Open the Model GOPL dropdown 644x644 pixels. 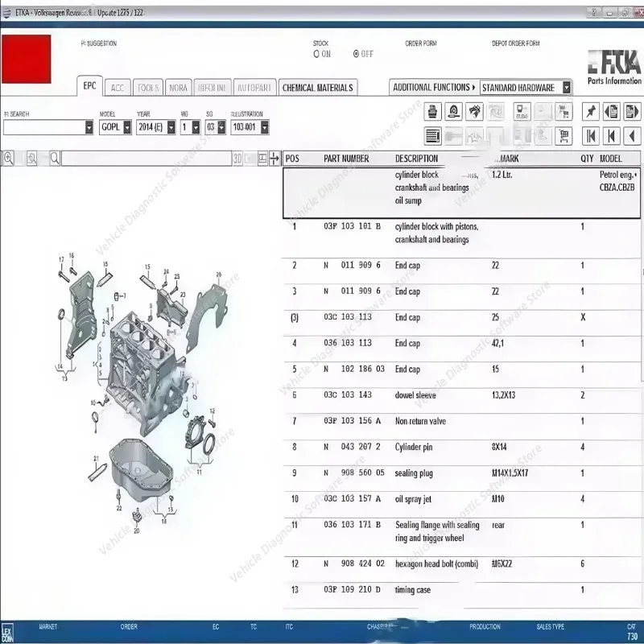point(127,127)
